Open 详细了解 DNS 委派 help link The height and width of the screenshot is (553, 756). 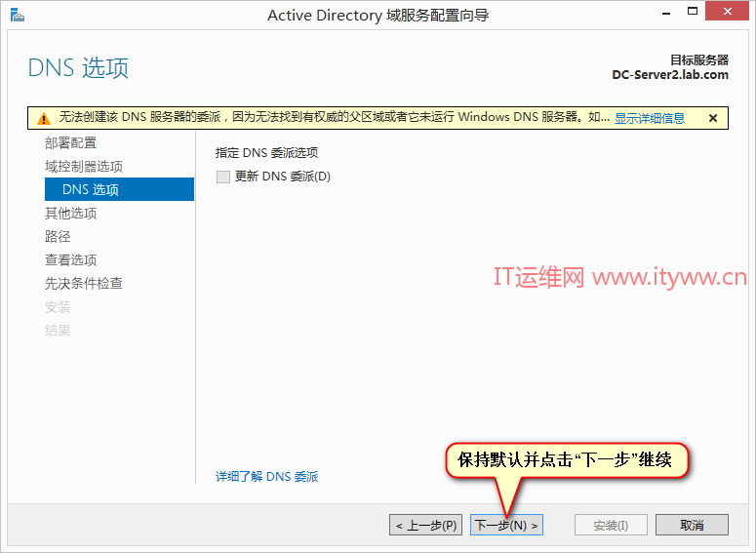(x=266, y=477)
